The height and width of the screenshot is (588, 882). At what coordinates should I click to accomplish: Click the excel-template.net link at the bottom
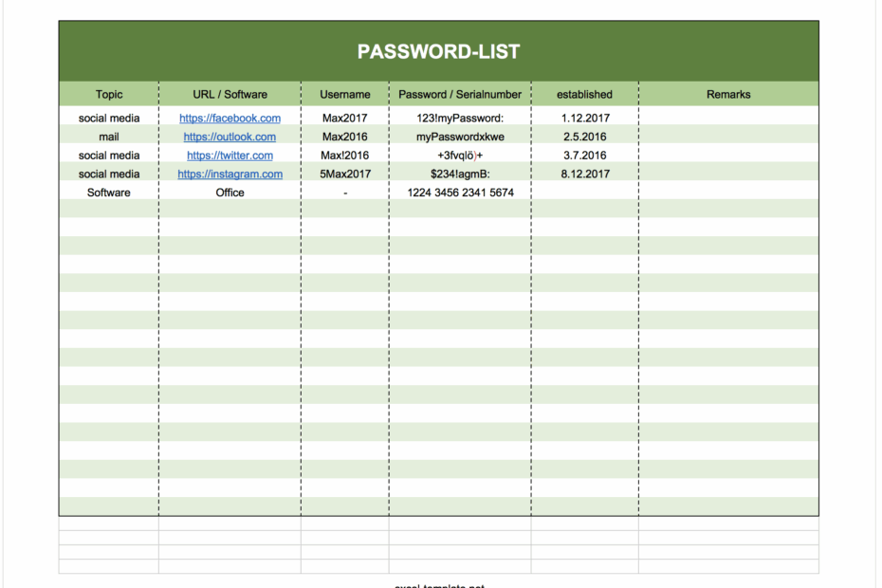click(x=442, y=584)
